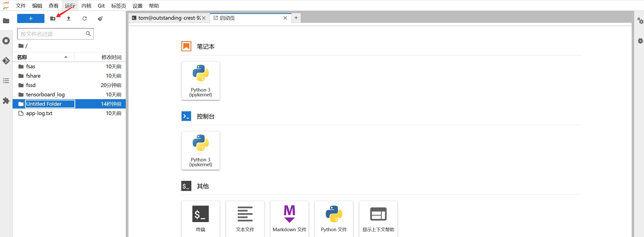Click 14秒钟前 modified time of Untitled Folder
644x237 pixels.
click(111, 104)
